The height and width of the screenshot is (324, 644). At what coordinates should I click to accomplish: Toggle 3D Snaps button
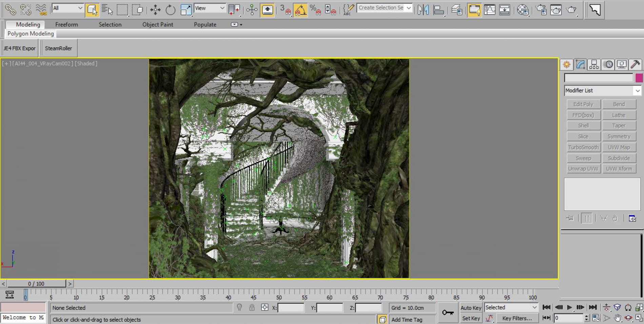coord(285,9)
